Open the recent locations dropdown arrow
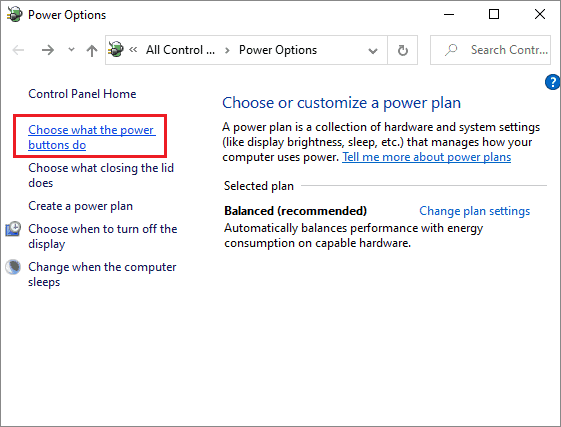 point(72,50)
